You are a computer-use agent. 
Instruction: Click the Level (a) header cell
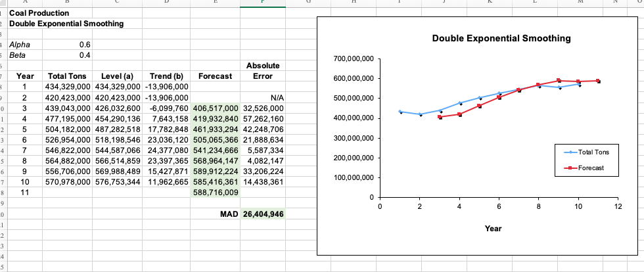[118, 76]
